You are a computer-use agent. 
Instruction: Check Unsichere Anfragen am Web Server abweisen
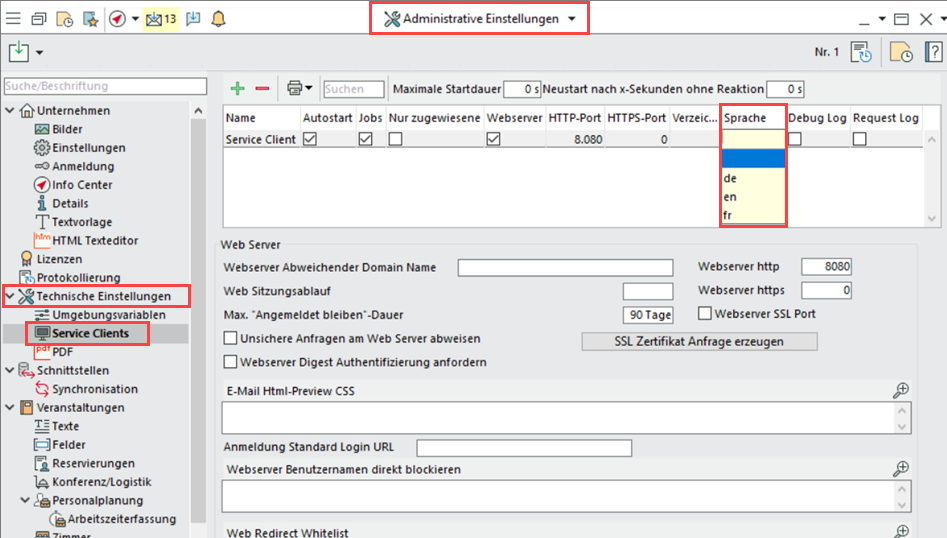coord(231,339)
